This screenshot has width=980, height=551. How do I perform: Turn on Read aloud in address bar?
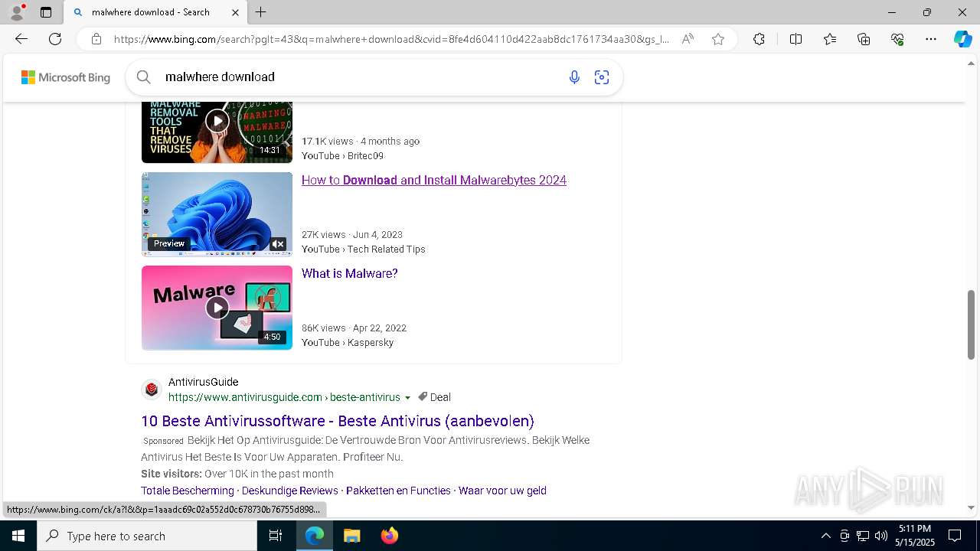coord(688,39)
